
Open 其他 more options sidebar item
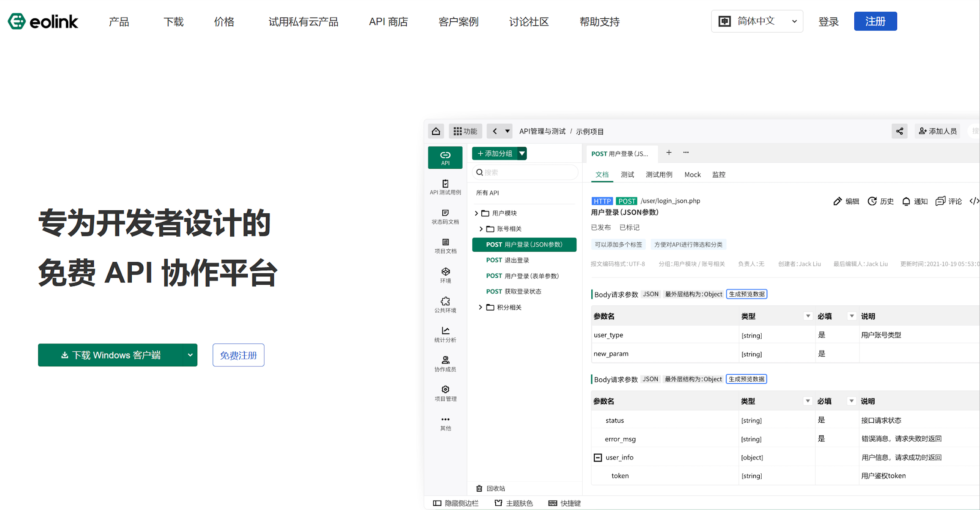445,423
